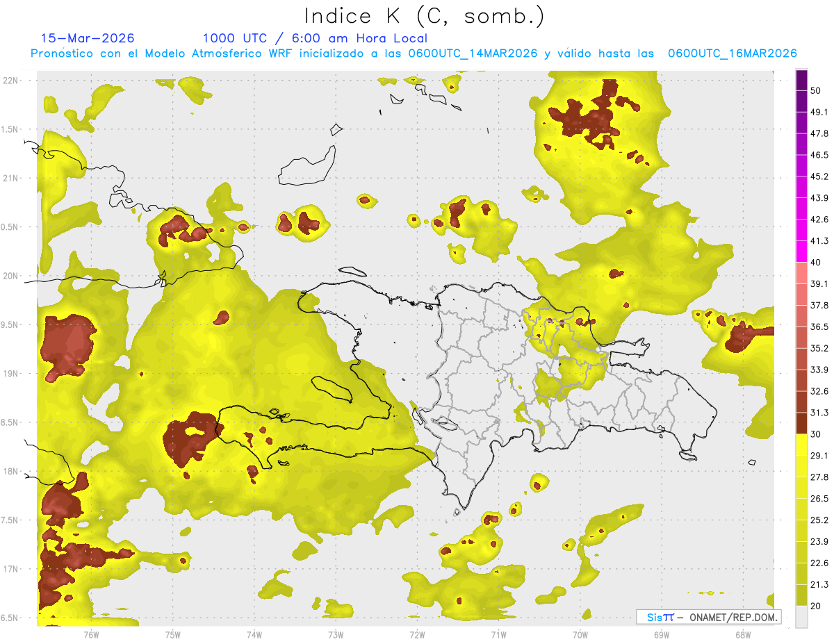Click the "23.9" color scale value
Viewport: 834px width, 644px height.
point(820,542)
